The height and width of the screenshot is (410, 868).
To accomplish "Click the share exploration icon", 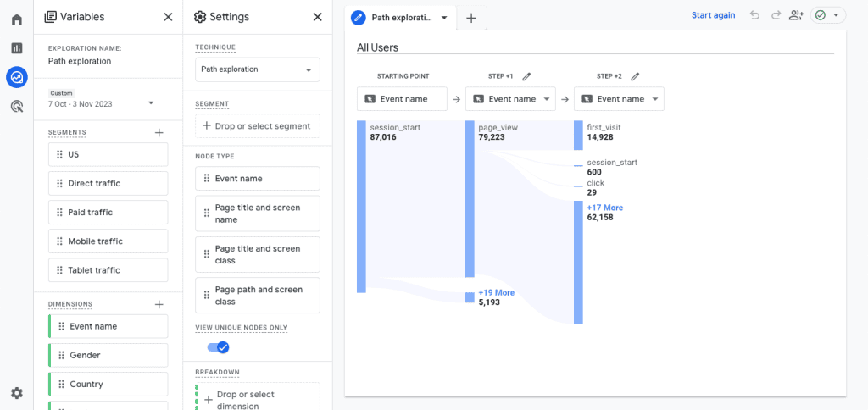I will click(x=795, y=15).
